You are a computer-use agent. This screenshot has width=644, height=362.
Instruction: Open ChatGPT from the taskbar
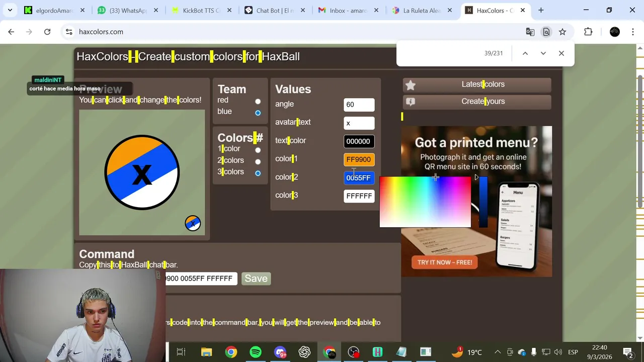[304, 352]
